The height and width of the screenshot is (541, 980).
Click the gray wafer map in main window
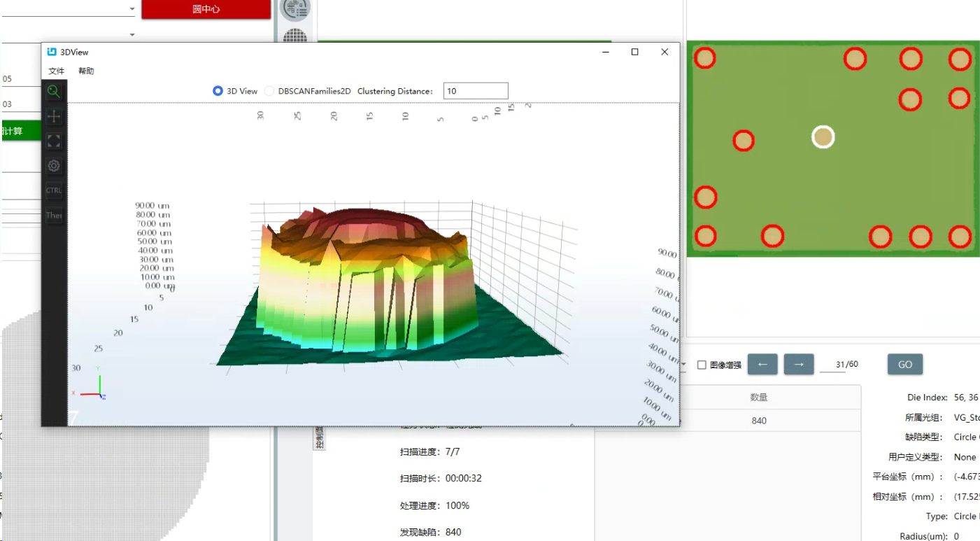[105, 425]
